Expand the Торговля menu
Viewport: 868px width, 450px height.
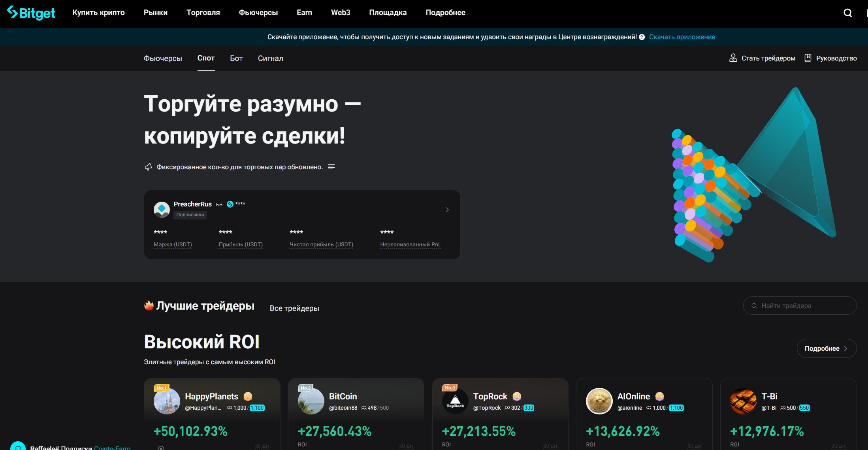coord(203,13)
